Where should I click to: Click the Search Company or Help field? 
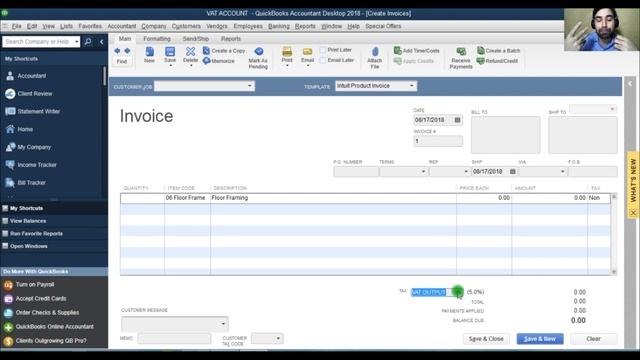38,42
